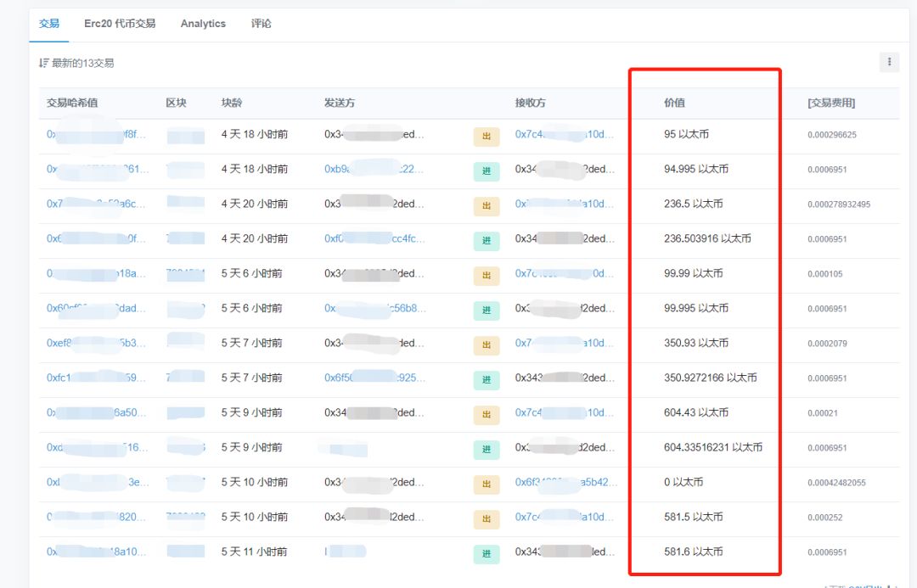
Task: Open sender address in the 236.503916 以太币 row
Action: click(x=374, y=238)
